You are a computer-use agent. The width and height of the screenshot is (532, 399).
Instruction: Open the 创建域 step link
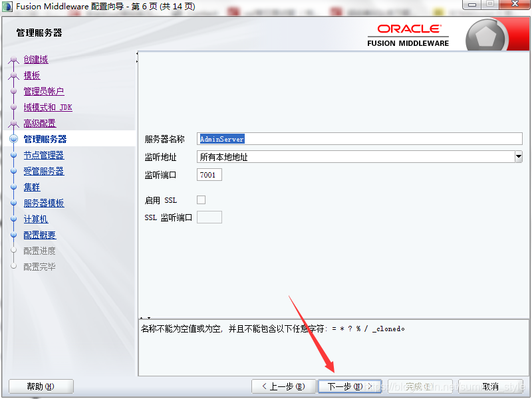[36, 59]
